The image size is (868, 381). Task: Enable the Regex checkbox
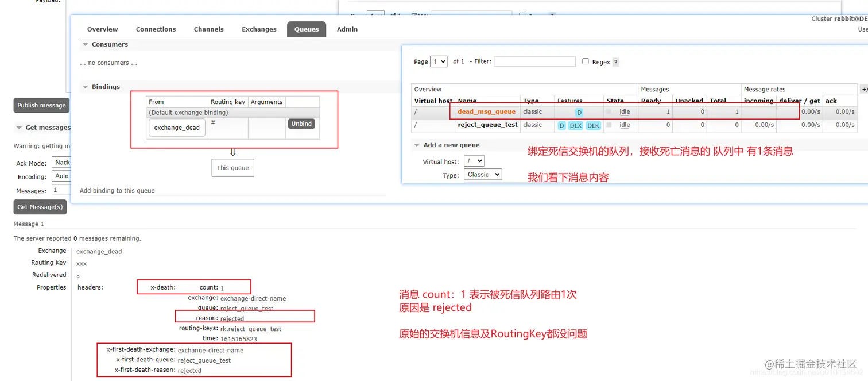[586, 61]
